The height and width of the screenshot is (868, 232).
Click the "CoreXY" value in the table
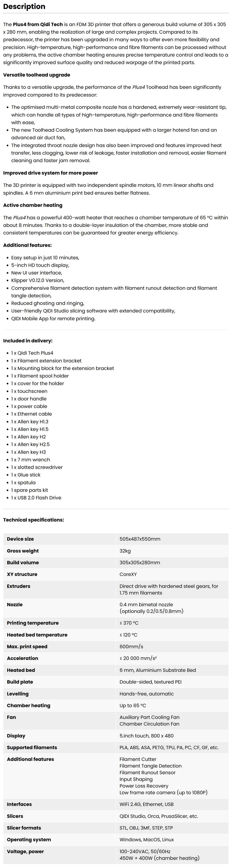pos(128,574)
